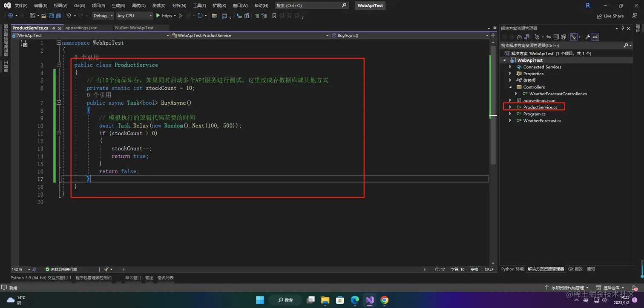Screen dimensions: 644x308
Task: Open the Any CPU platform dropdown
Action: pyautogui.click(x=134, y=16)
